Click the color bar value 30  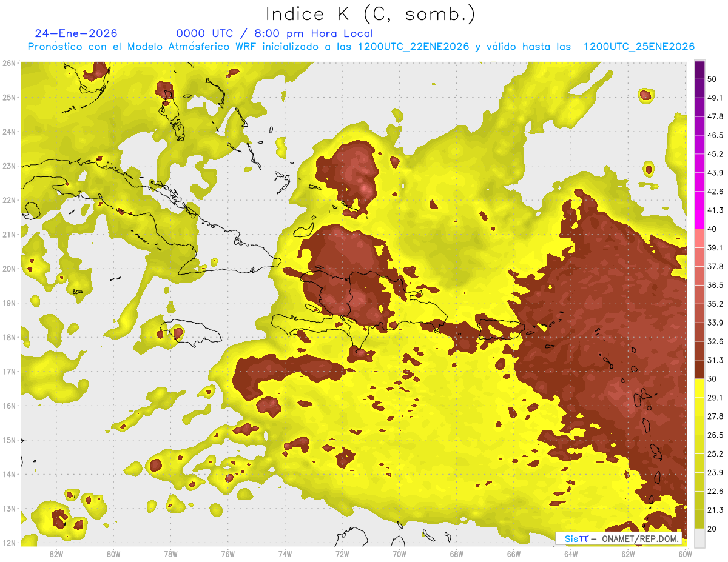pyautogui.click(x=712, y=379)
